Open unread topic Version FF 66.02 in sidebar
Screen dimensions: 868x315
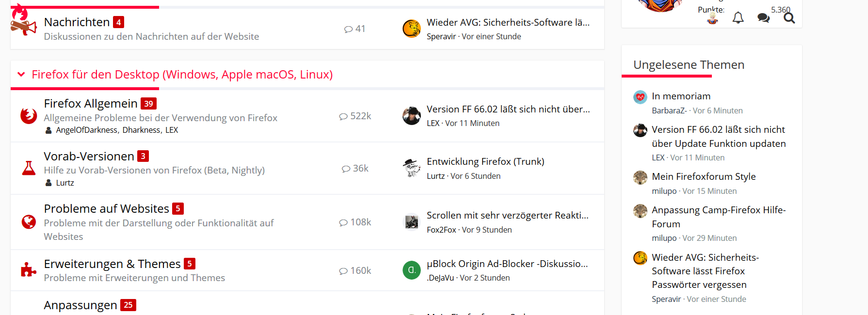[x=719, y=136]
